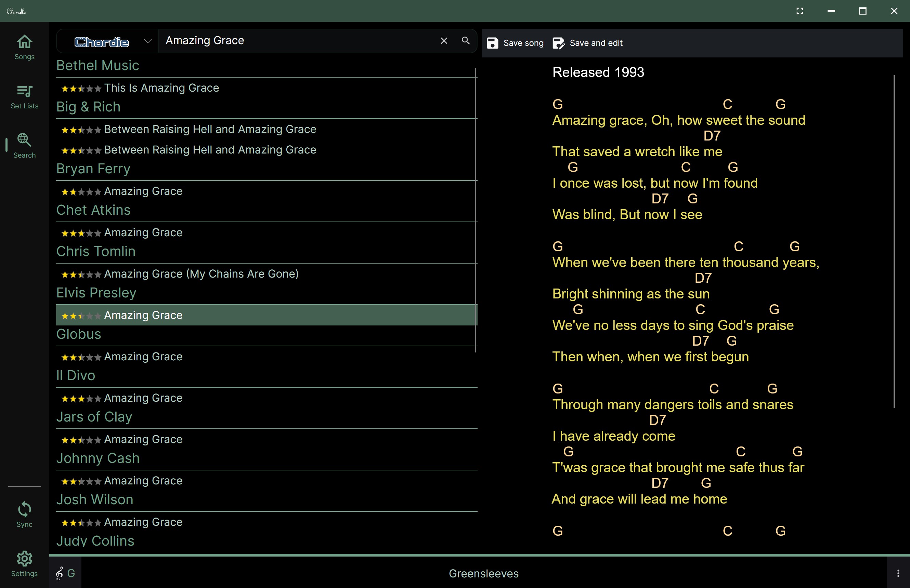Viewport: 910px width, 588px height.
Task: Go to the Search section in sidebar
Action: tap(24, 146)
